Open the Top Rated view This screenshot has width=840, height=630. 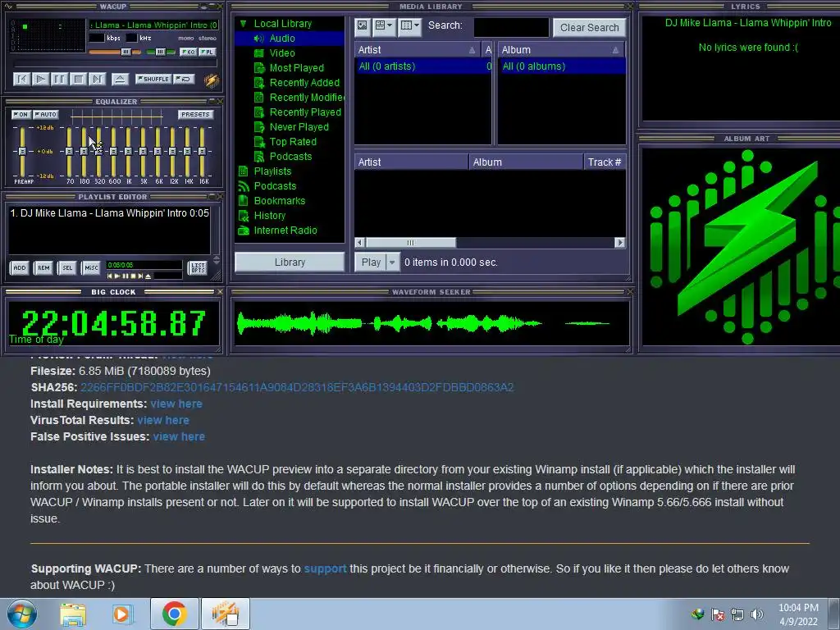pyautogui.click(x=293, y=141)
